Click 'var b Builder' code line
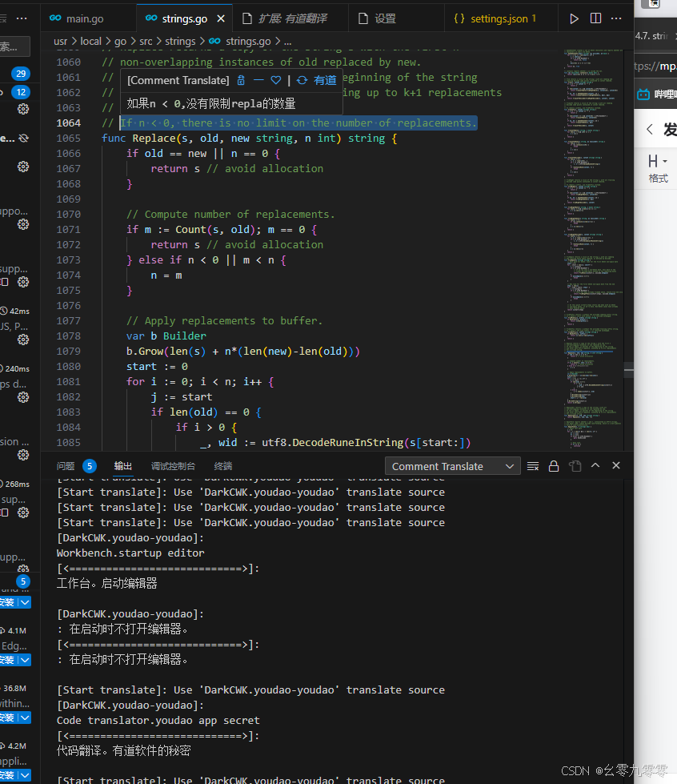The image size is (677, 784). tap(166, 336)
